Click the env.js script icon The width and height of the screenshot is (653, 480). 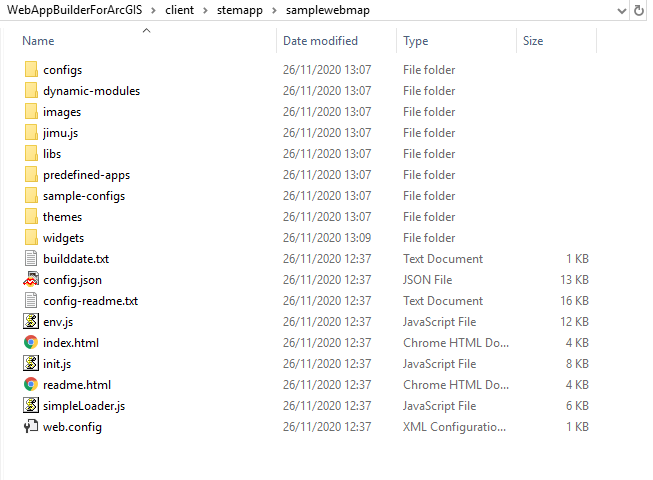coord(31,321)
